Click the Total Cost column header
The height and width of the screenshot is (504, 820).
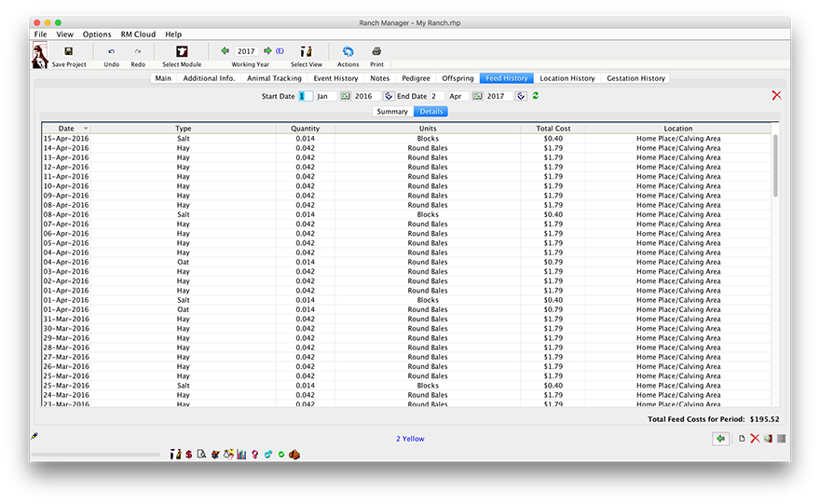coord(553,129)
